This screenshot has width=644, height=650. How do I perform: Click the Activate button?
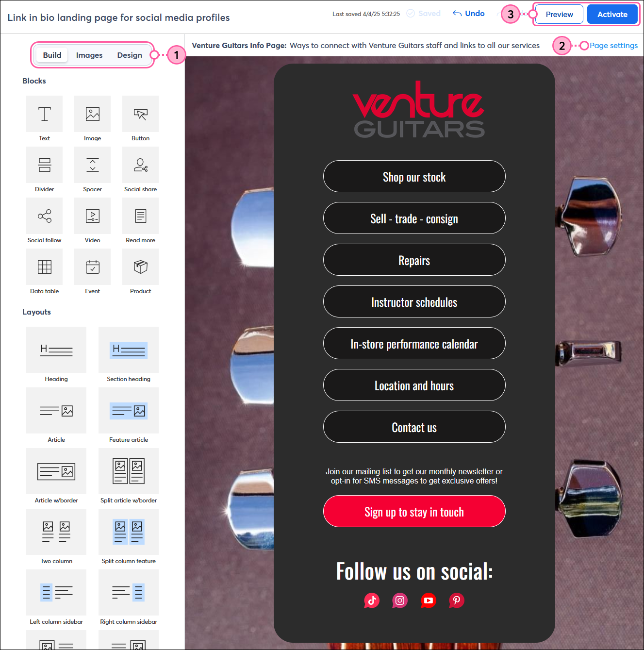pos(612,14)
